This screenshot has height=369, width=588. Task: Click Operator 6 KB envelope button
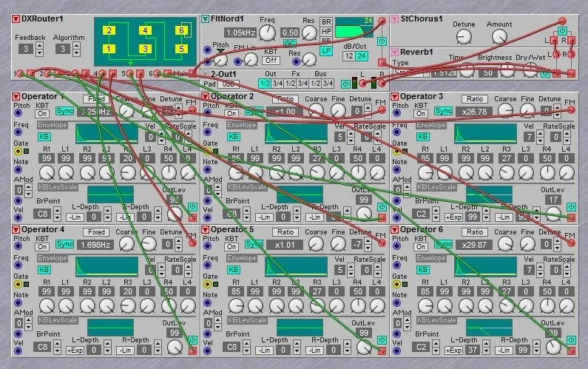tap(422, 270)
